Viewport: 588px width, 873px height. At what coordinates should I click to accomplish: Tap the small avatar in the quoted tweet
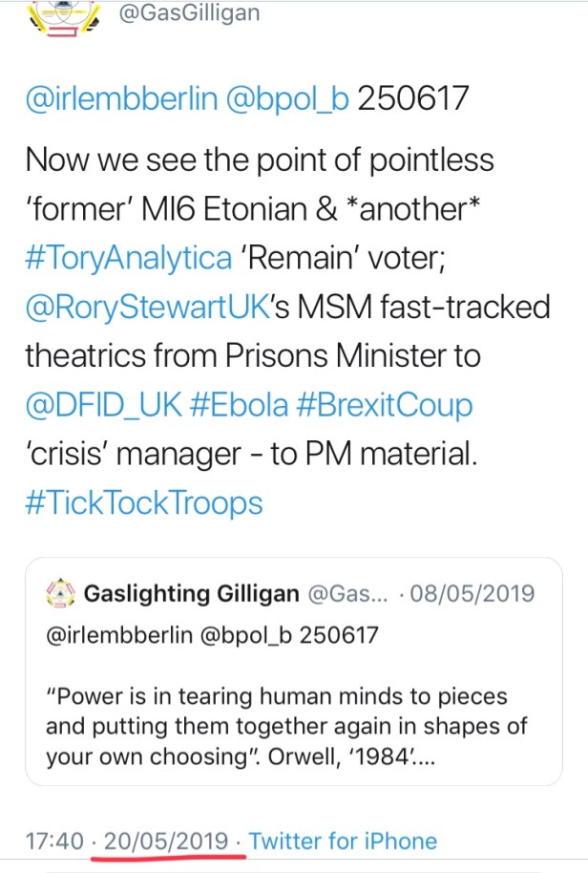click(60, 594)
